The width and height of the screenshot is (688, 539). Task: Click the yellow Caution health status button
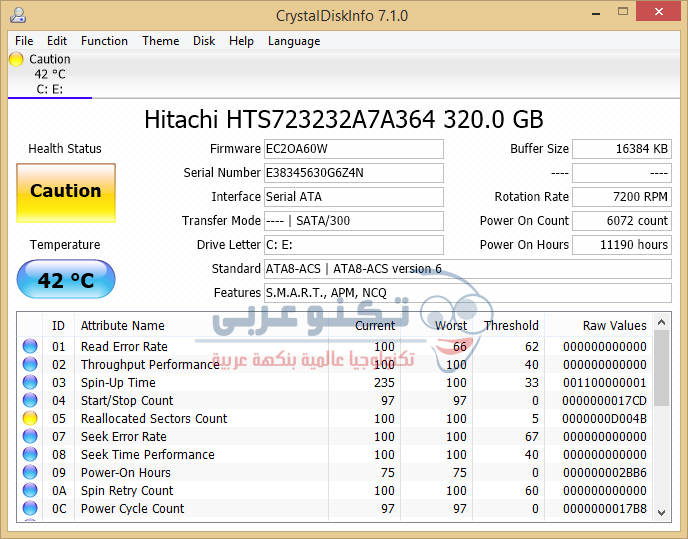coord(66,193)
